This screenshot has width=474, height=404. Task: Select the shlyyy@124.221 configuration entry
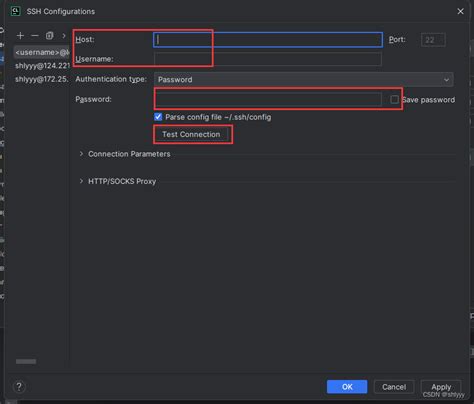pyautogui.click(x=42, y=66)
